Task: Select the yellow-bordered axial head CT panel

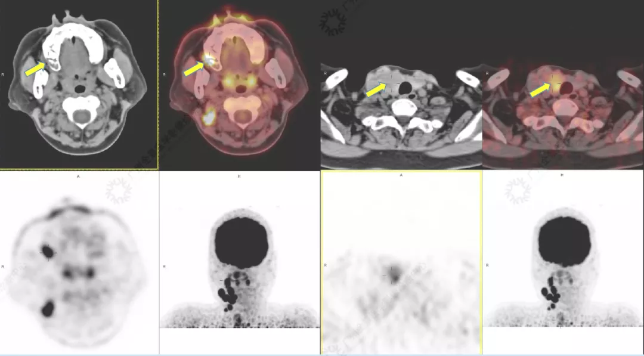Action: point(79,84)
